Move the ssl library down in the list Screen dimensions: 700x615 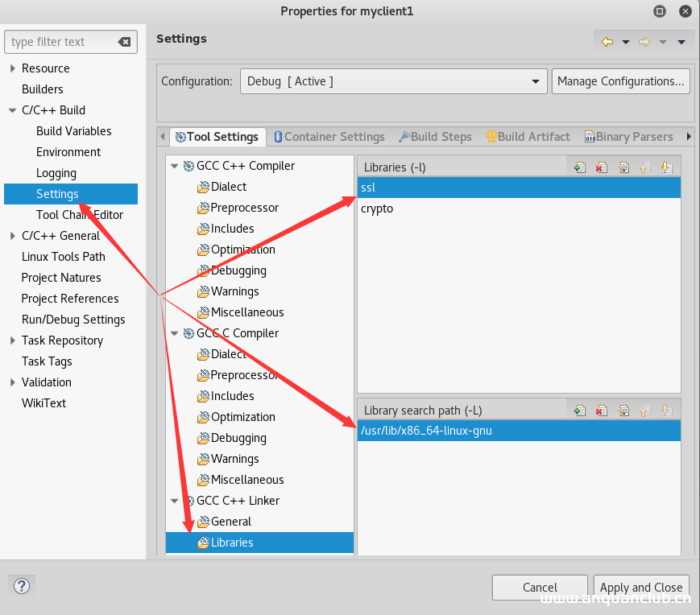pyautogui.click(x=666, y=167)
